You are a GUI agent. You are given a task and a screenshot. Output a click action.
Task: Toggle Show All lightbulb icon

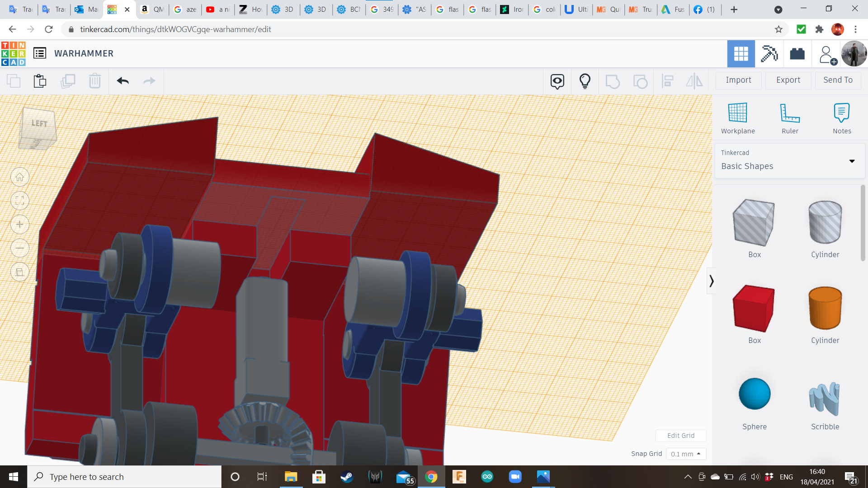tap(585, 81)
